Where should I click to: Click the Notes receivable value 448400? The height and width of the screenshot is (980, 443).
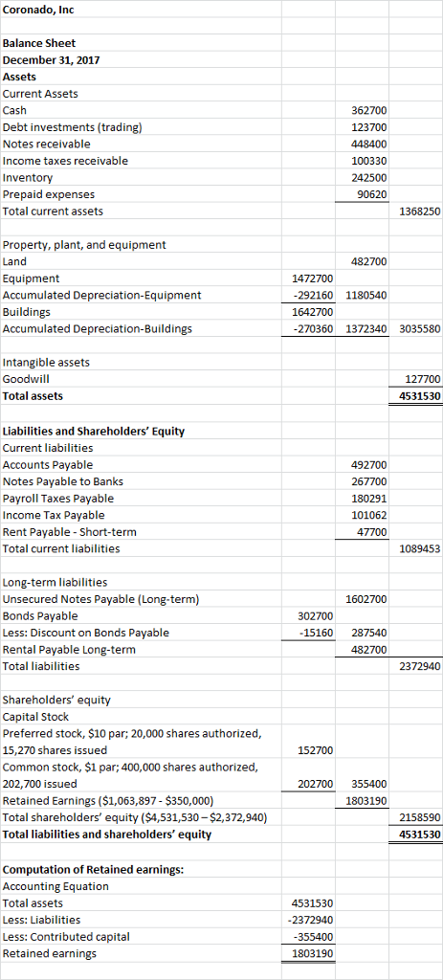pyautogui.click(x=370, y=145)
